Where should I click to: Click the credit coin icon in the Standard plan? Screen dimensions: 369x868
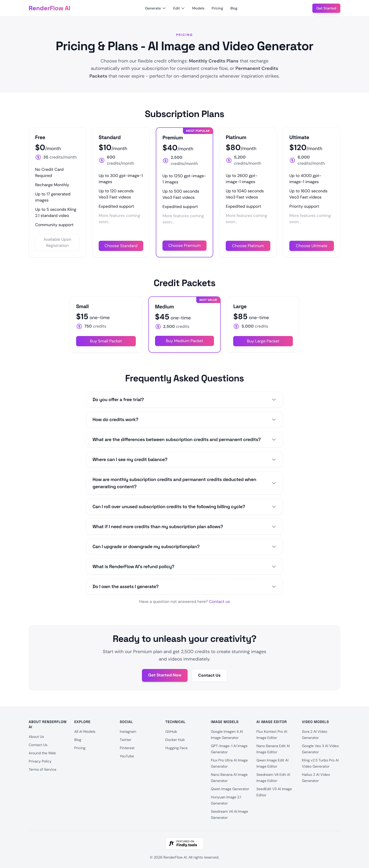click(101, 160)
